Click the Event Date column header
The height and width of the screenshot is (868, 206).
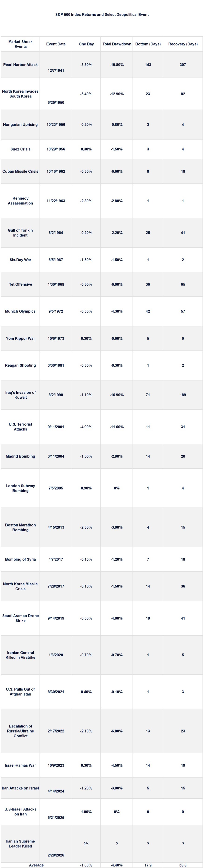[56, 44]
